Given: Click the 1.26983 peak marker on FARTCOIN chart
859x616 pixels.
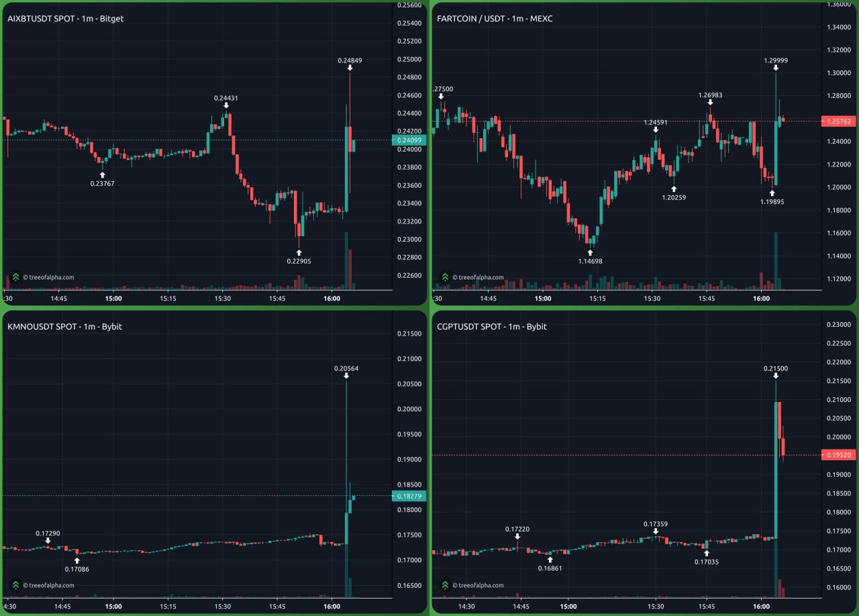Looking at the screenshot, I should click(710, 95).
